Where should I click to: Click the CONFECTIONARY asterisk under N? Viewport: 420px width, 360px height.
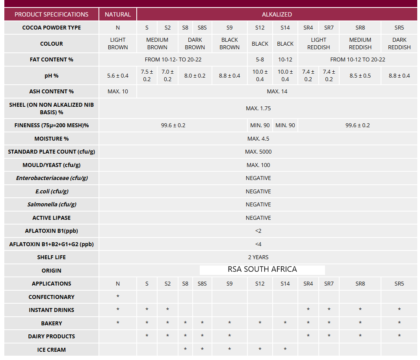[x=117, y=296]
